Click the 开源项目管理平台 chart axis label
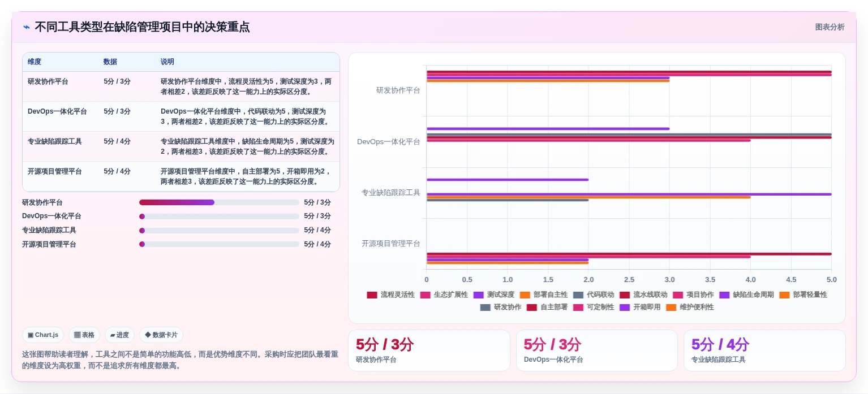This screenshot has height=394, width=868. tap(391, 244)
